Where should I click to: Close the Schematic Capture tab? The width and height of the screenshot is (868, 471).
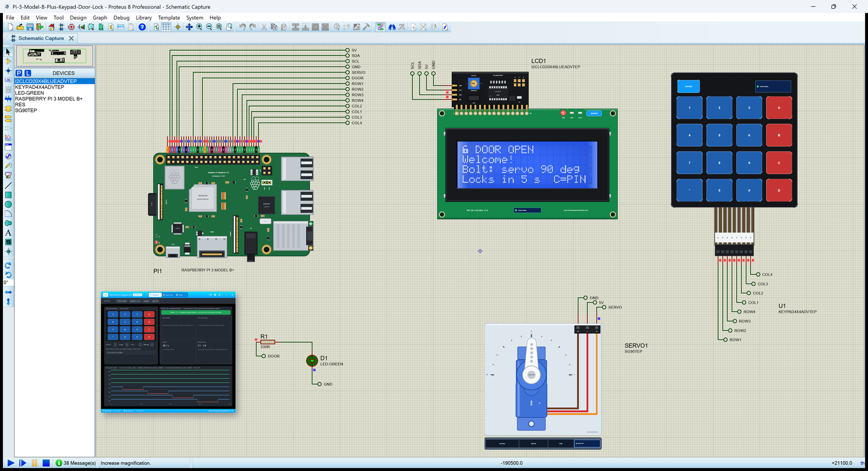coord(71,38)
